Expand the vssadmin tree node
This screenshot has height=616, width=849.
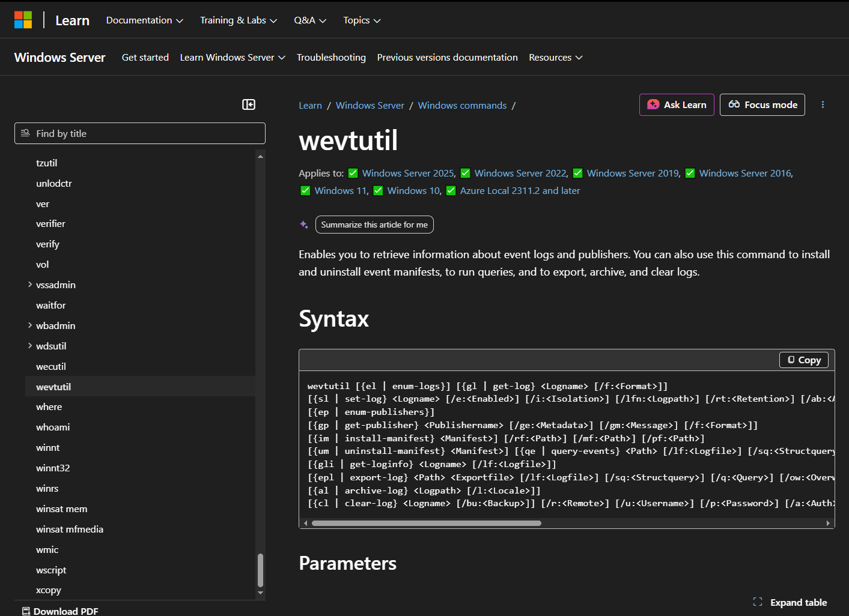click(x=30, y=285)
